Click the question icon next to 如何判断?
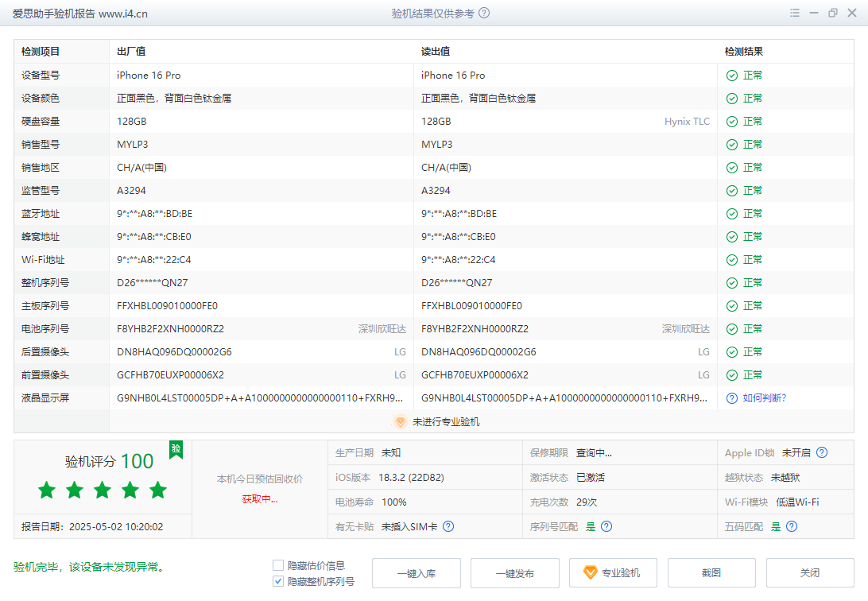The width and height of the screenshot is (868, 601). pos(732,398)
